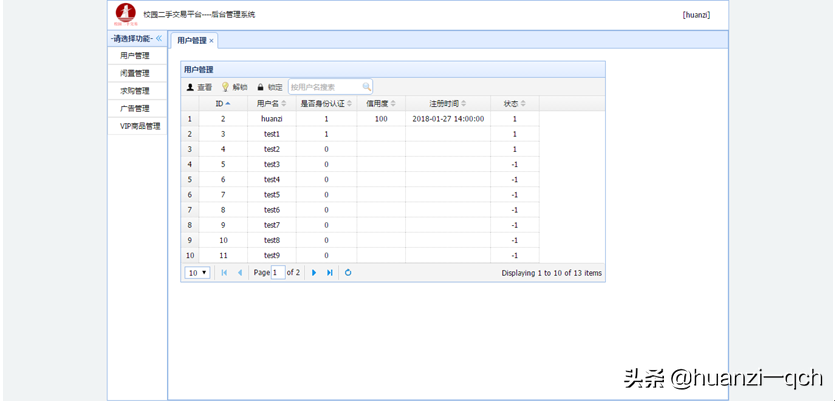Click the 查看 view user button
Screen dimensions: 835x401
click(x=199, y=87)
